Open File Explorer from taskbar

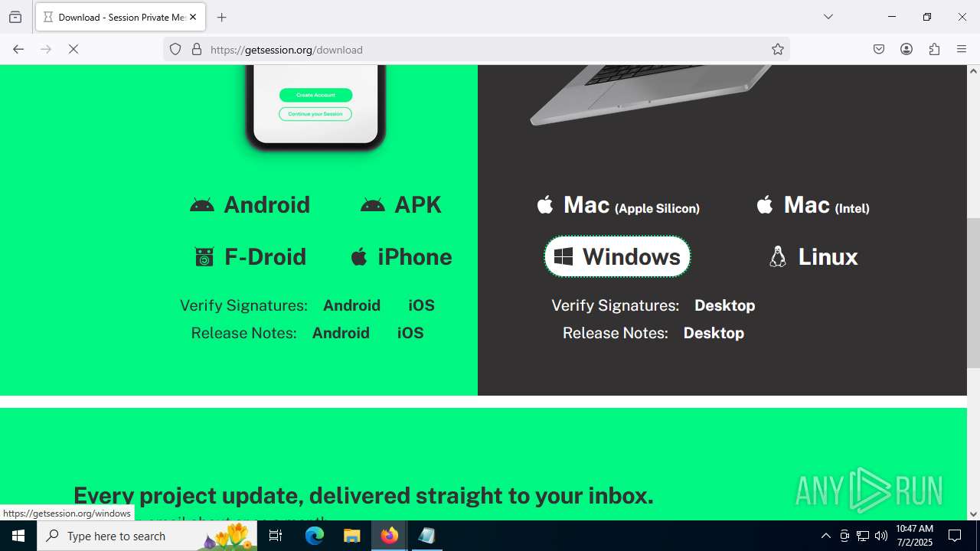351,536
